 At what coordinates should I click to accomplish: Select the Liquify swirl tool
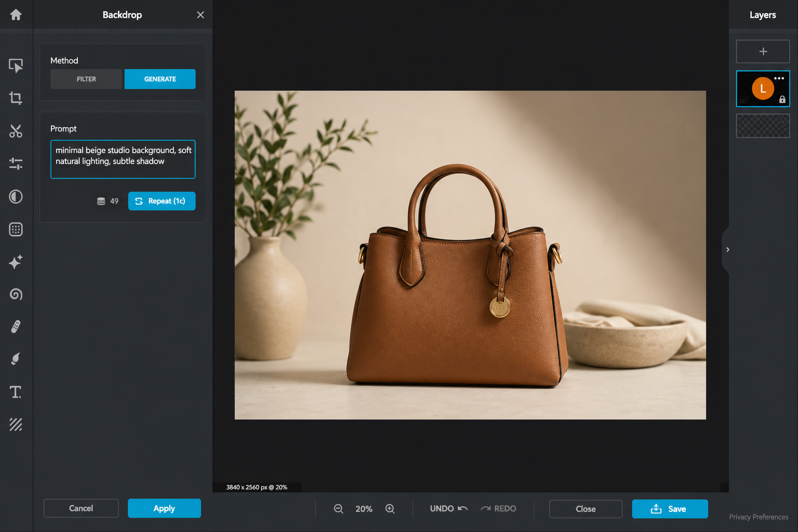coord(16,295)
